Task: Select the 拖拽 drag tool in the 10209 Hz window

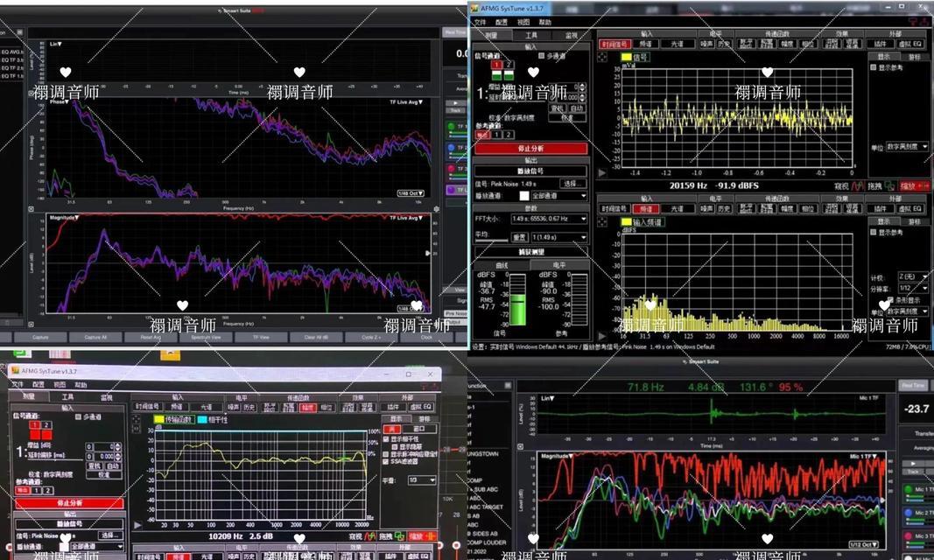Action: coord(392,536)
